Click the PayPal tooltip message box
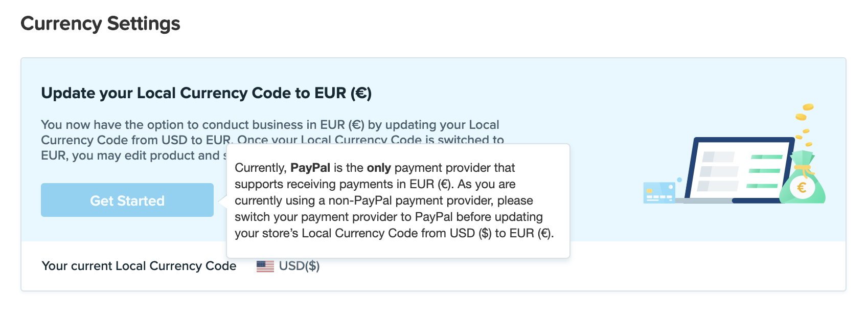 398,201
